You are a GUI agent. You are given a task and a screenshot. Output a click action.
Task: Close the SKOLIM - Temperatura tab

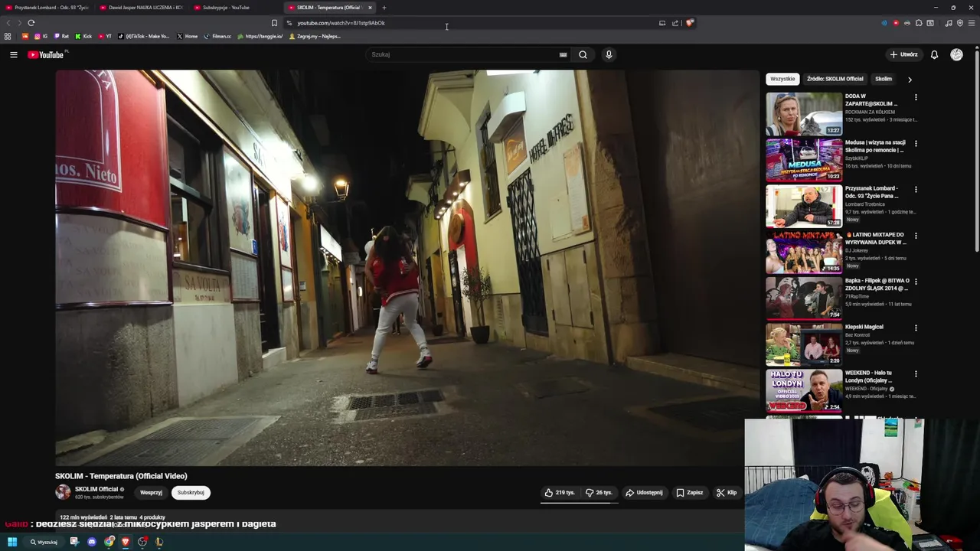(x=370, y=8)
